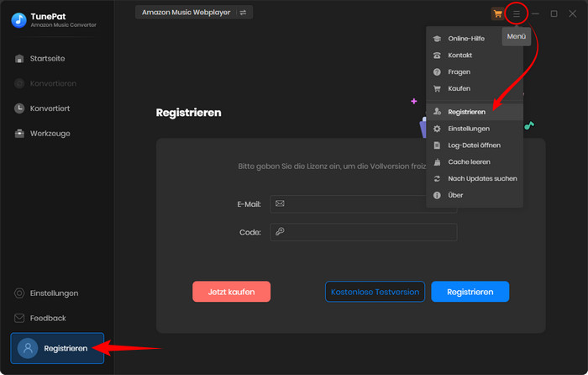Click the circle icon beside disabled Konvertieren
The width and height of the screenshot is (588, 375).
[x=19, y=83]
